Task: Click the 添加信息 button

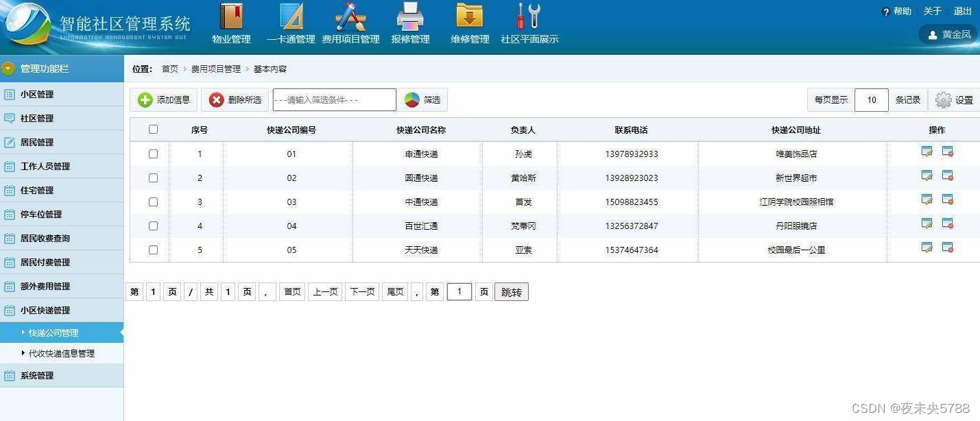Action: 164,100
